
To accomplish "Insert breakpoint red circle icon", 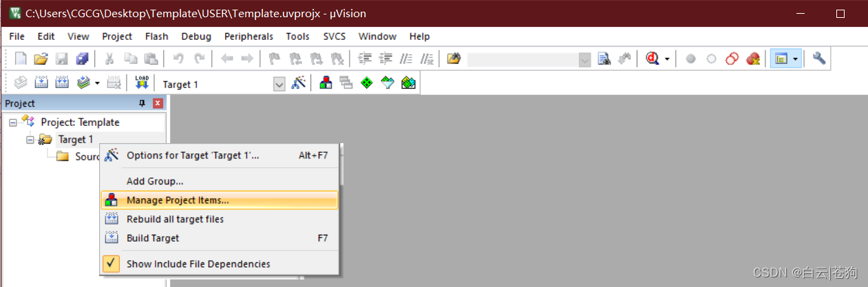I will (x=691, y=59).
